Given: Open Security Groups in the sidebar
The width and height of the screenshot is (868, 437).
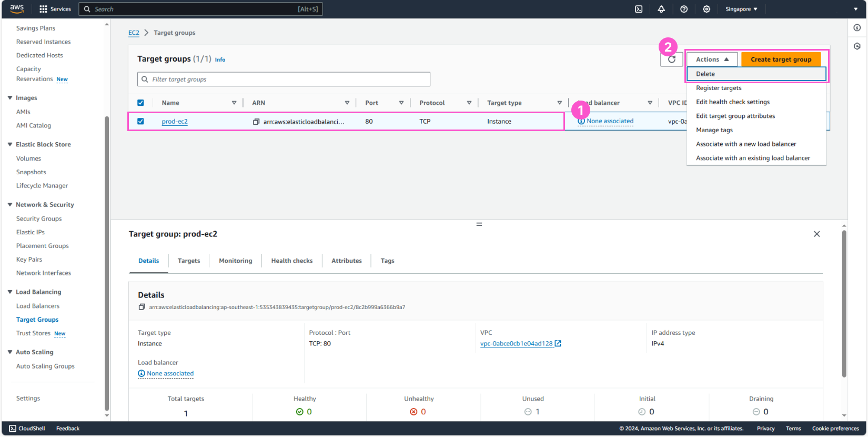Looking at the screenshot, I should coord(39,219).
